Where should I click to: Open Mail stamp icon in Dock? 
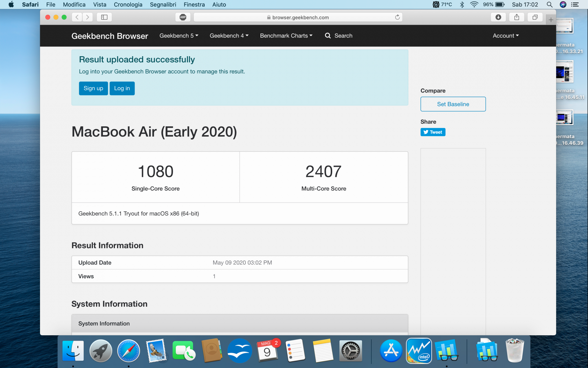156,351
